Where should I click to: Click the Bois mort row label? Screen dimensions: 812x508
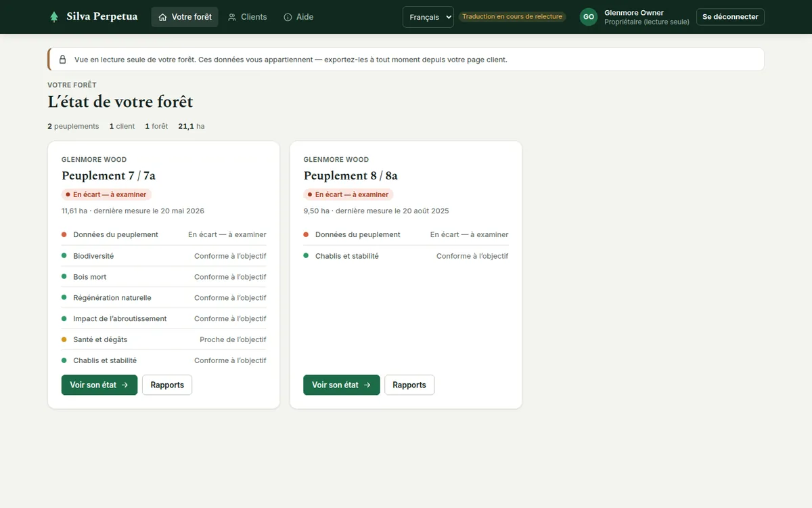click(x=90, y=277)
